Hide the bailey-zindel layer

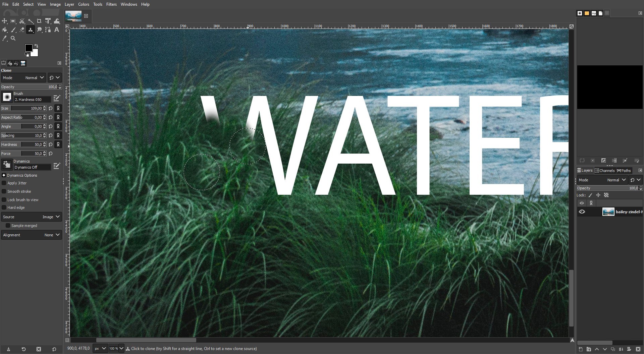(582, 212)
